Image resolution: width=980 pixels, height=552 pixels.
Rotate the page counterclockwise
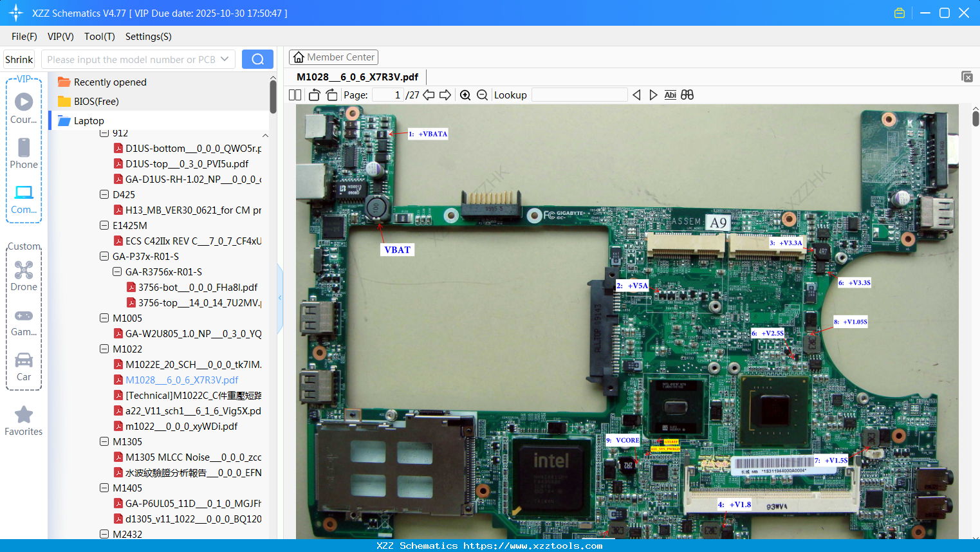(x=314, y=95)
